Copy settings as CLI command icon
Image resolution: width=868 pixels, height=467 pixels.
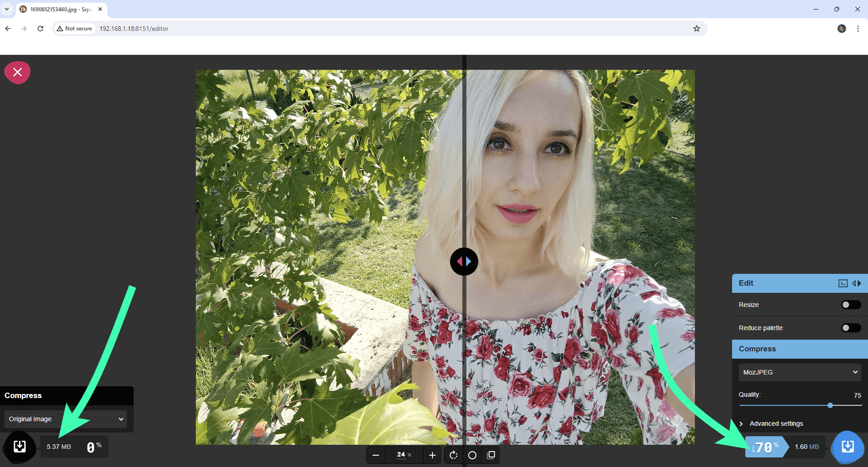(843, 283)
